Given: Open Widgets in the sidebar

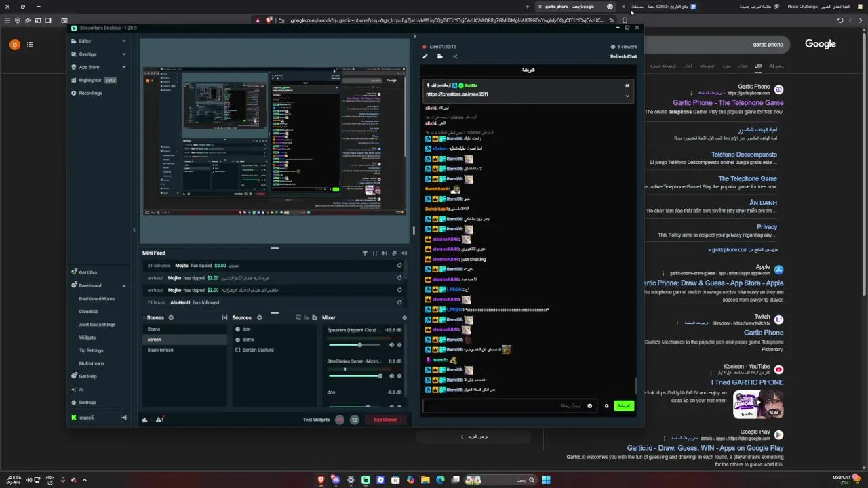Looking at the screenshot, I should click(x=87, y=338).
